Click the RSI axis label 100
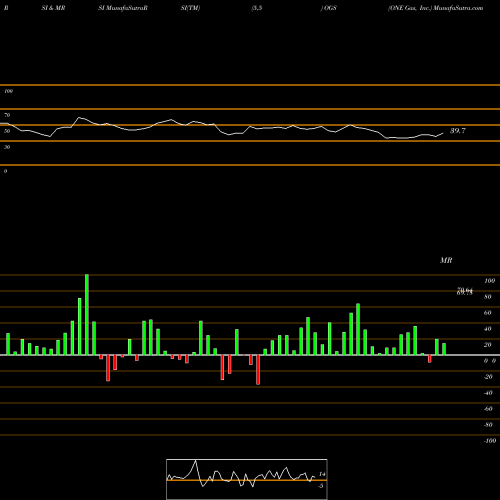This screenshot has height=500, width=500. click(8, 91)
